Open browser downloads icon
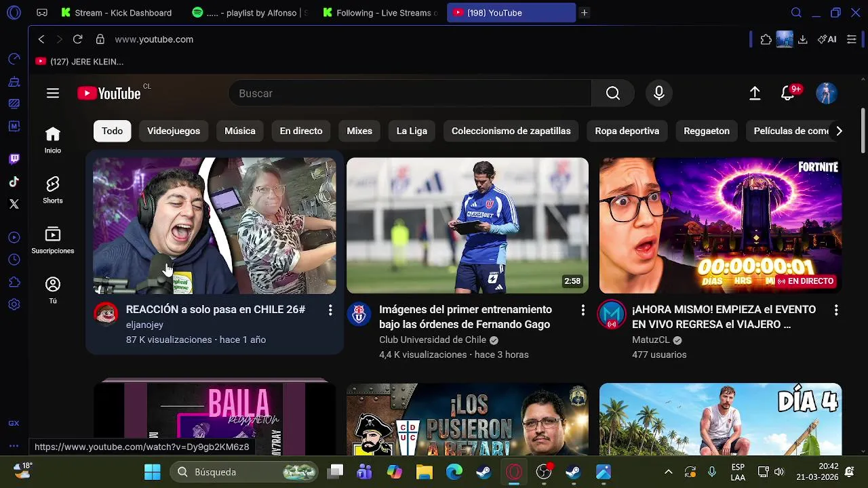868x488 pixels. pos(803,39)
